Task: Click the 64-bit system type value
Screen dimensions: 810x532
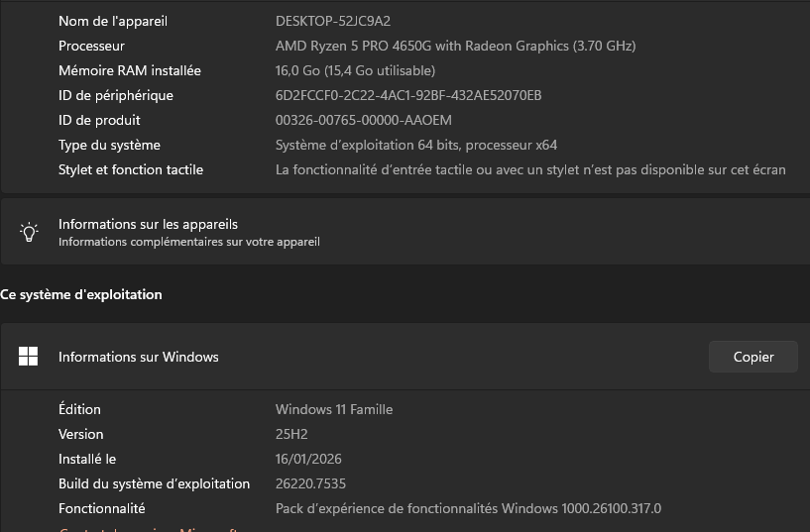Action: coord(415,145)
